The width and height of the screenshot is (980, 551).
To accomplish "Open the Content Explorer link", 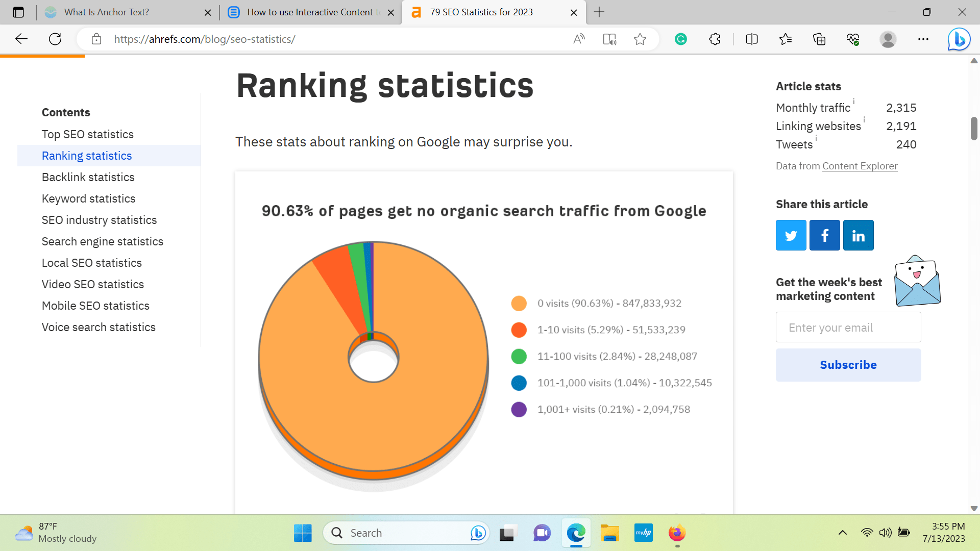I will (860, 166).
